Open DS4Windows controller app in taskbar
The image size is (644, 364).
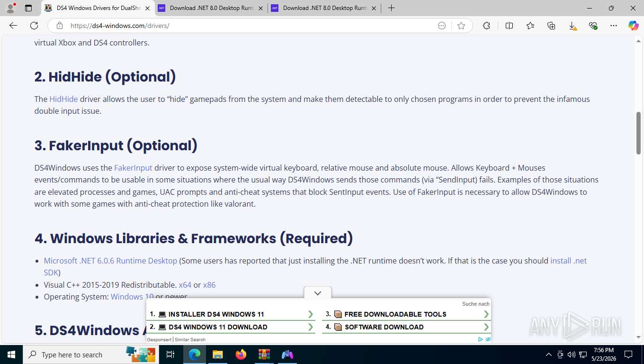pyautogui.click(x=287, y=355)
